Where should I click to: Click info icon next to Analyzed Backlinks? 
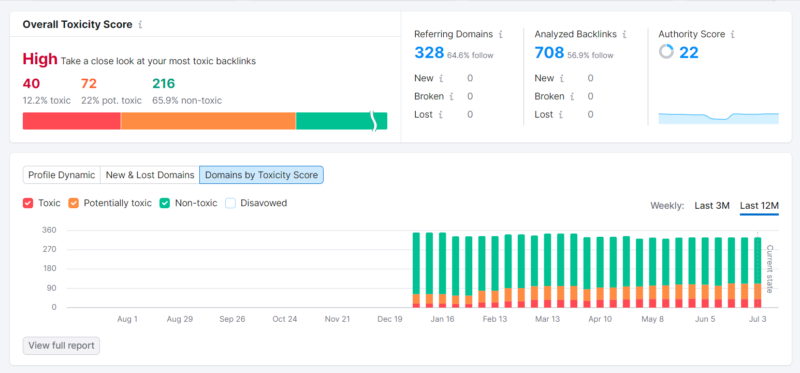(x=624, y=35)
